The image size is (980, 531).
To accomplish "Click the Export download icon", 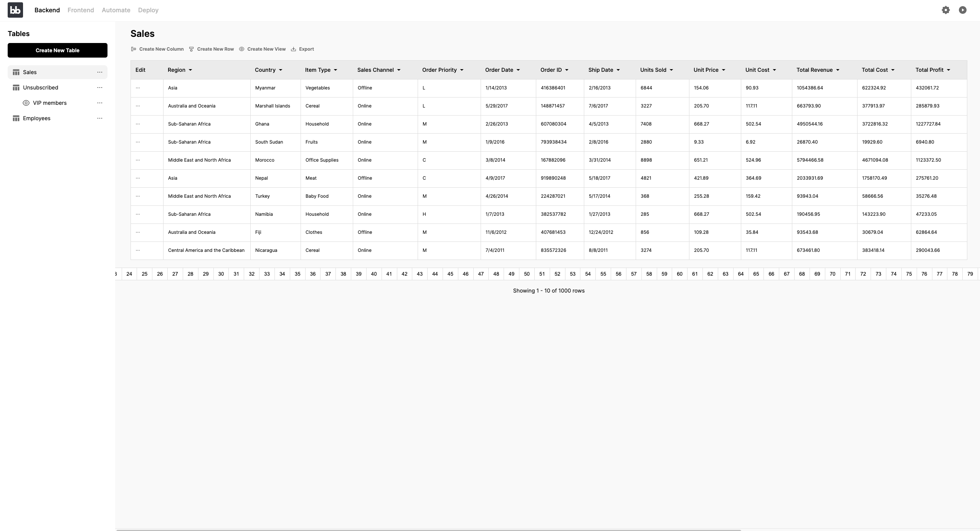I will (x=293, y=49).
